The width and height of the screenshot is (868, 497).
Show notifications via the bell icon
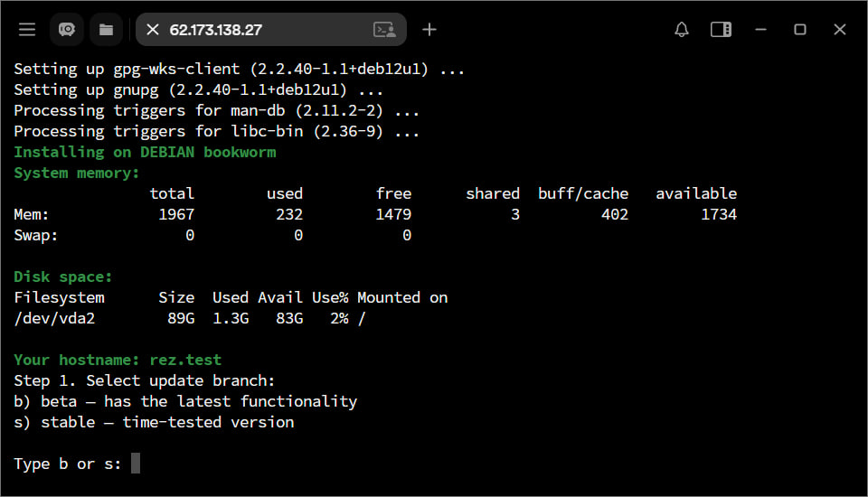point(682,30)
